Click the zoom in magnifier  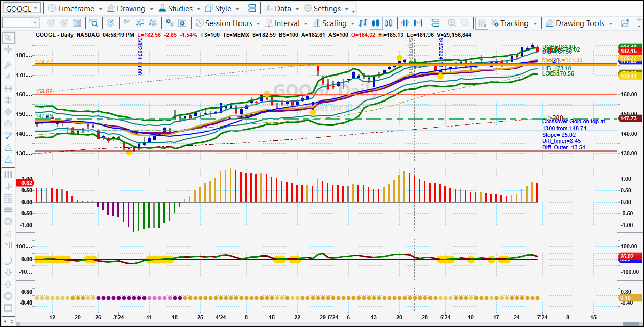click(x=452, y=23)
